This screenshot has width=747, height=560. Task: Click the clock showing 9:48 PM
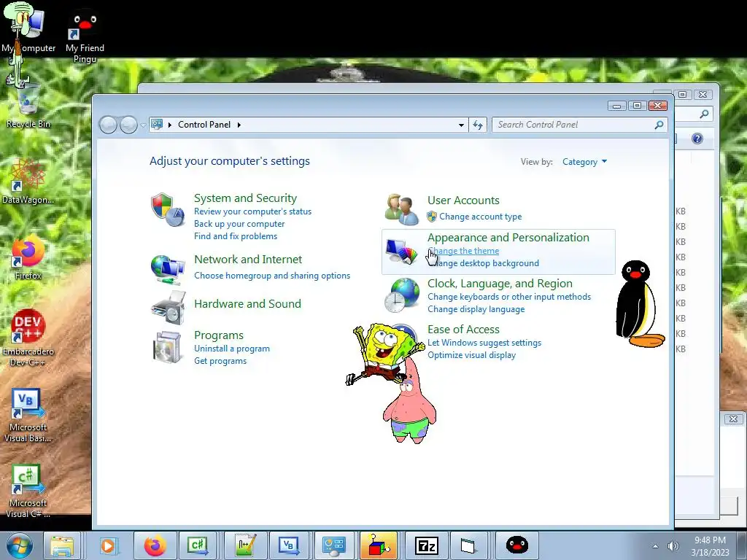pyautogui.click(x=710, y=540)
